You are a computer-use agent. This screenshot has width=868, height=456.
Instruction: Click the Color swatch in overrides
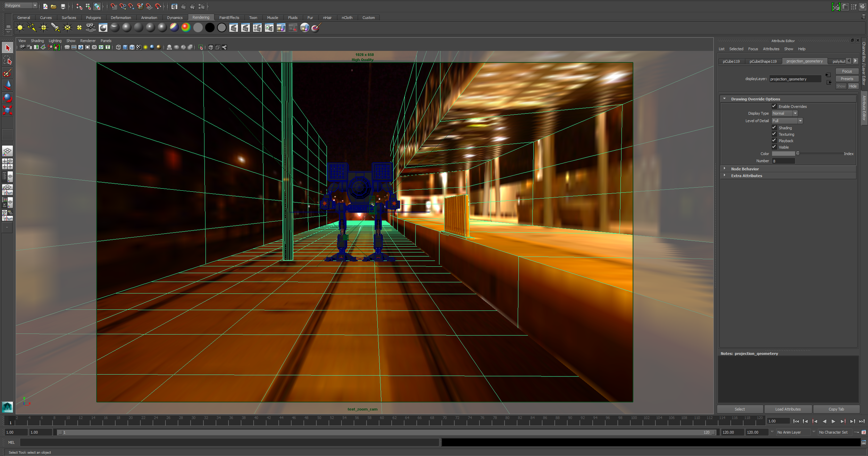coord(783,154)
